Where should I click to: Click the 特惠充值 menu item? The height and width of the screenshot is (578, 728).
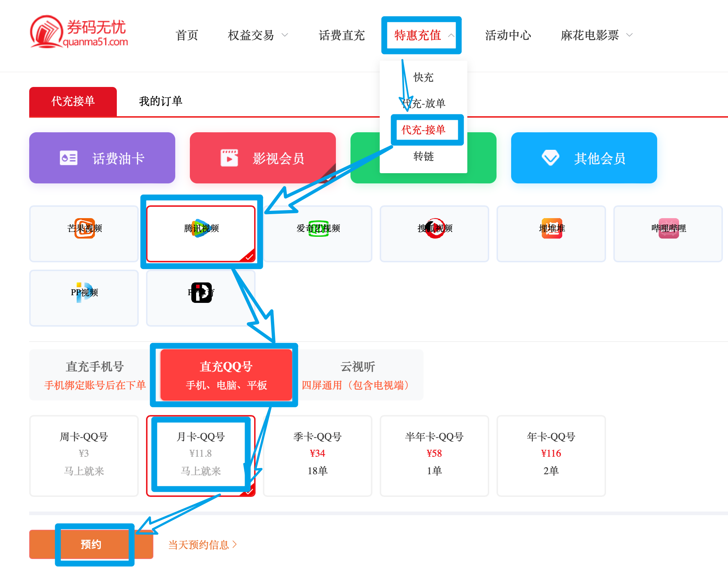418,35
